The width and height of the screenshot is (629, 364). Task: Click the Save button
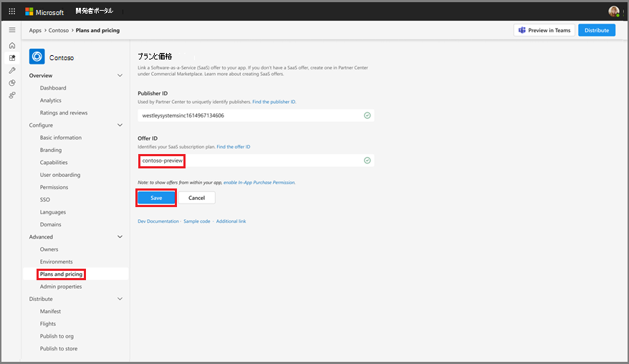coord(156,198)
